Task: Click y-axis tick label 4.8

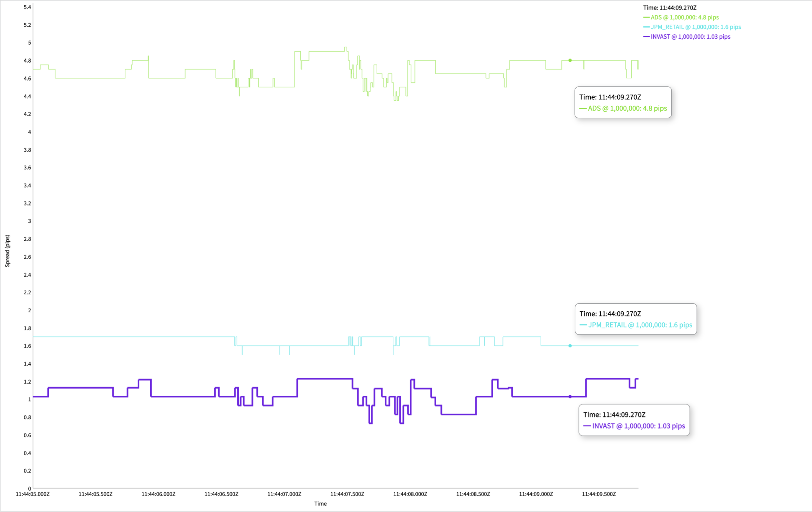Action: click(x=27, y=61)
